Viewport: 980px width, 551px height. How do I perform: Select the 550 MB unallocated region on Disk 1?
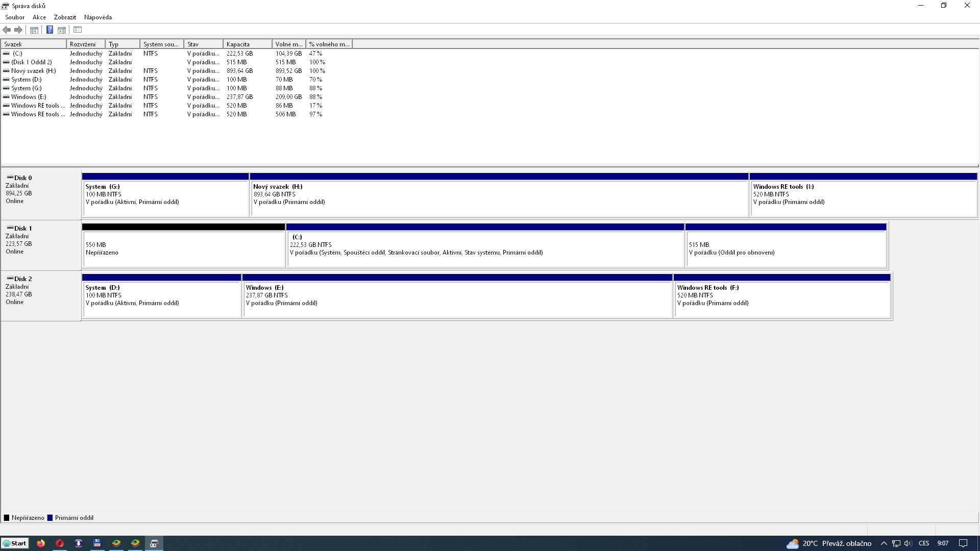183,248
